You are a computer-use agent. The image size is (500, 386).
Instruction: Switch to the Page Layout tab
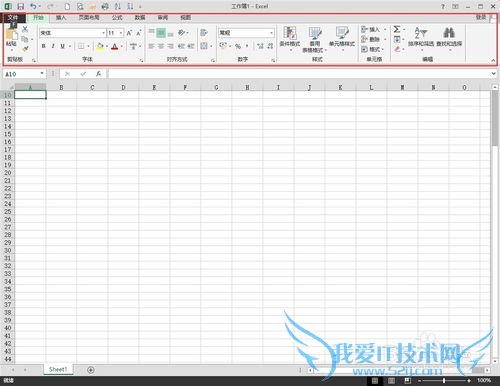pos(89,18)
